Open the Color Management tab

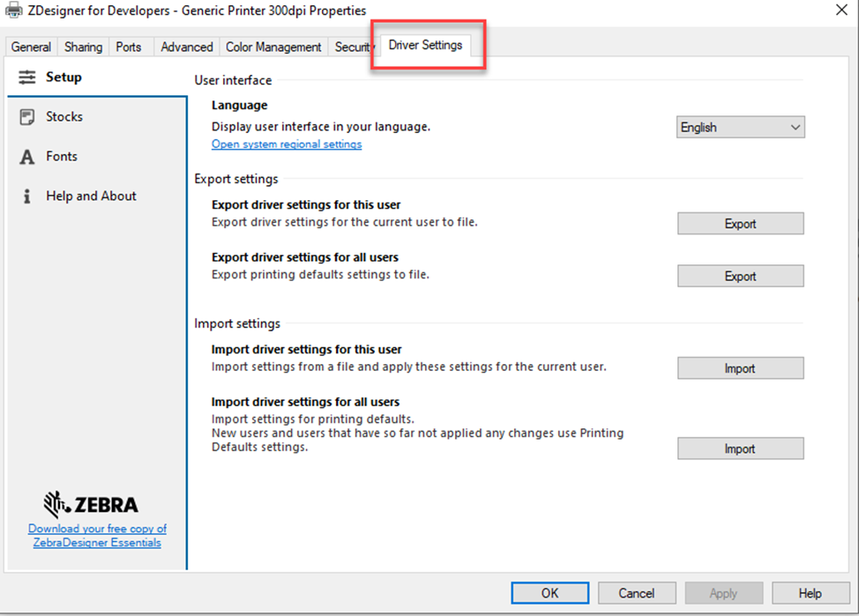(x=273, y=47)
